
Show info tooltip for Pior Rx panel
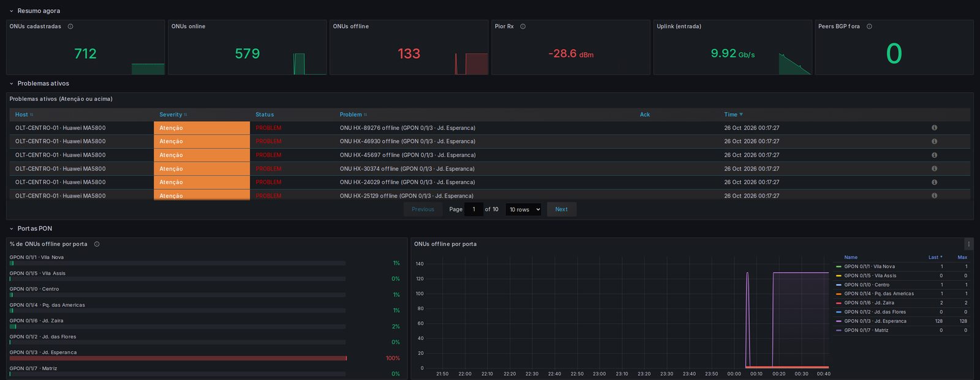(x=522, y=26)
